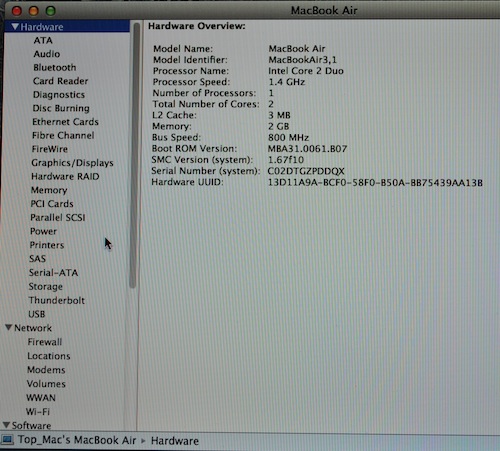Collapse the Network section triangle
500x451 pixels.
(x=9, y=328)
